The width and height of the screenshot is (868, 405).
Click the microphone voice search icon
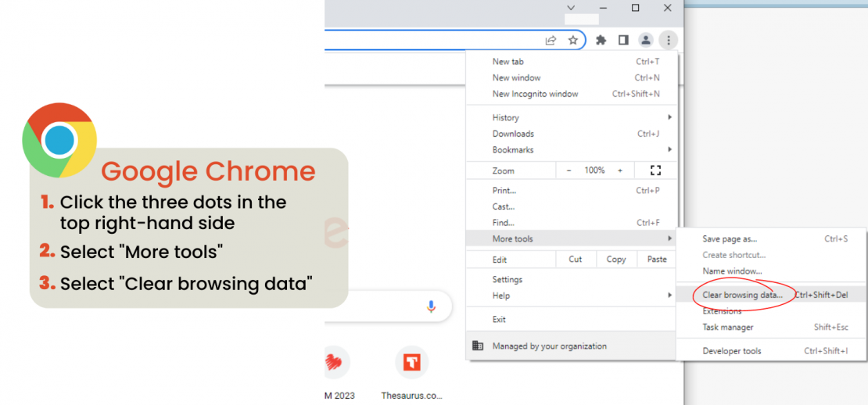[431, 306]
